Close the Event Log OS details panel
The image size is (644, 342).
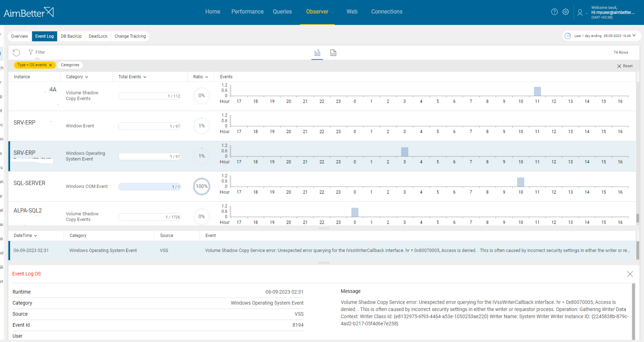pyautogui.click(x=630, y=274)
